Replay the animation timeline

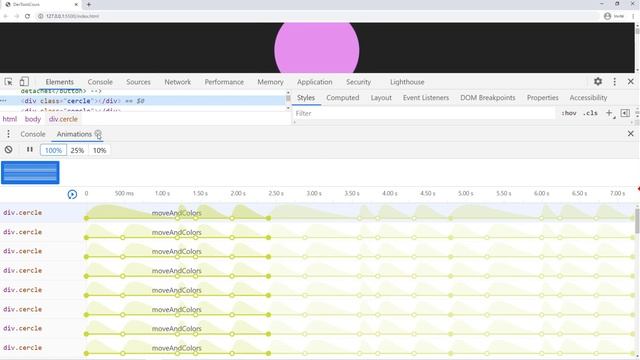tap(72, 194)
